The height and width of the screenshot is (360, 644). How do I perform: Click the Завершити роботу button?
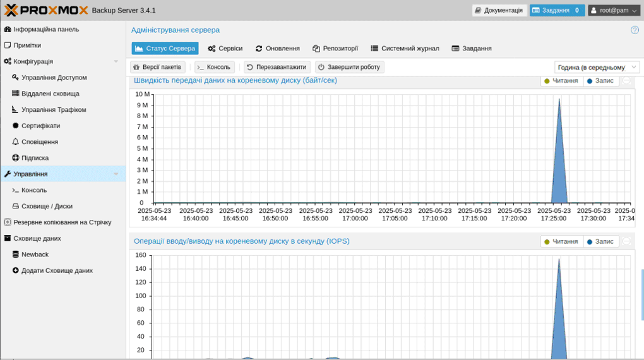point(349,67)
